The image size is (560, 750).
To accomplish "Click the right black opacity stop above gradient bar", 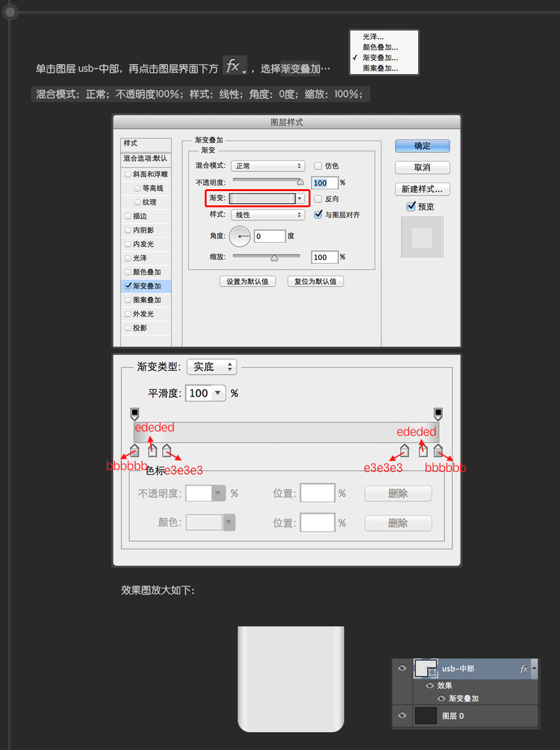I will click(438, 414).
